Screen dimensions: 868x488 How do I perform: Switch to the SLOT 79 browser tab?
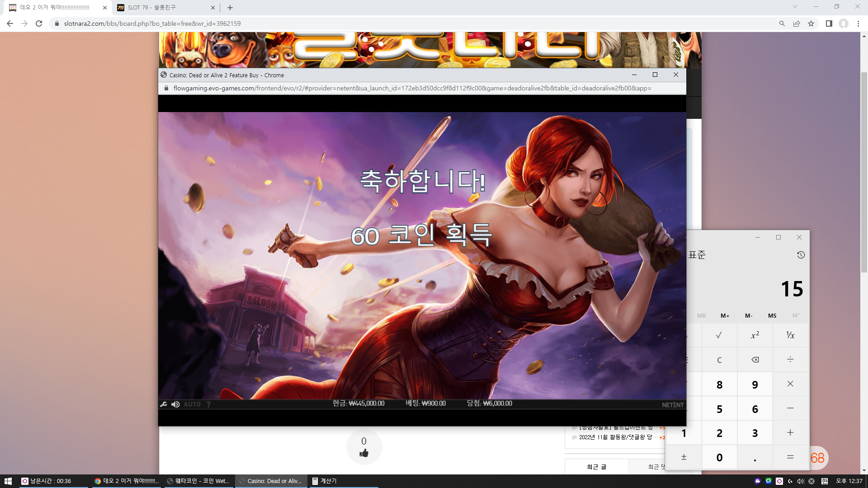(165, 8)
